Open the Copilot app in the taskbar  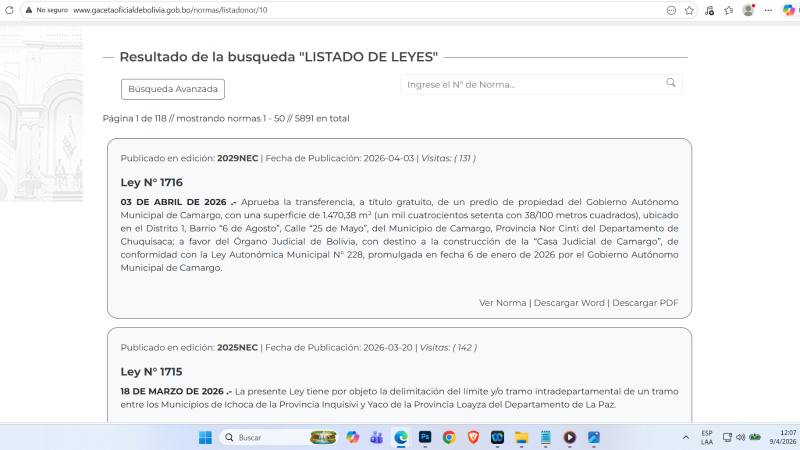[353, 438]
